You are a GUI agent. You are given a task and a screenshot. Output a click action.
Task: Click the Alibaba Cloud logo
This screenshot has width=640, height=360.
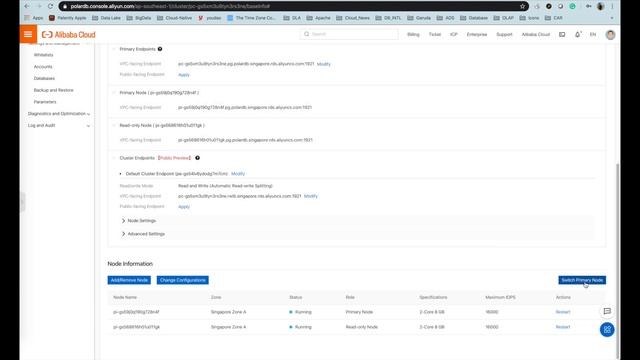tap(69, 35)
